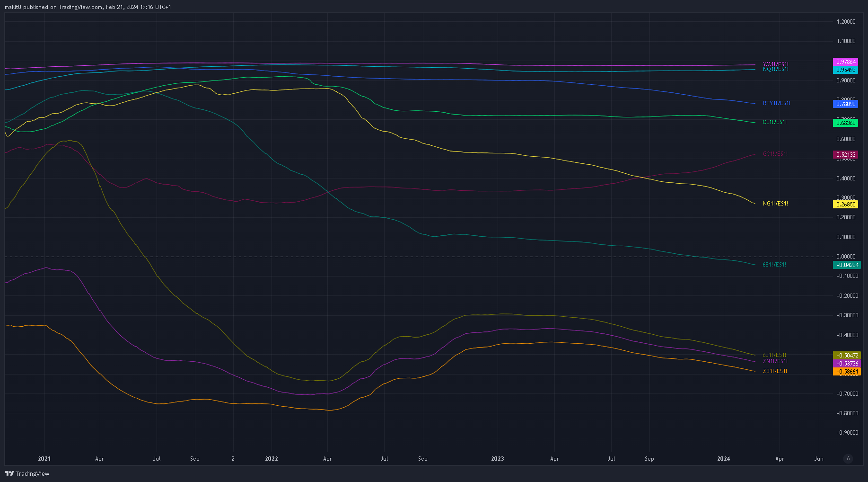Click the 0.95493 cyan value tag
The width and height of the screenshot is (868, 482).
[x=845, y=70]
